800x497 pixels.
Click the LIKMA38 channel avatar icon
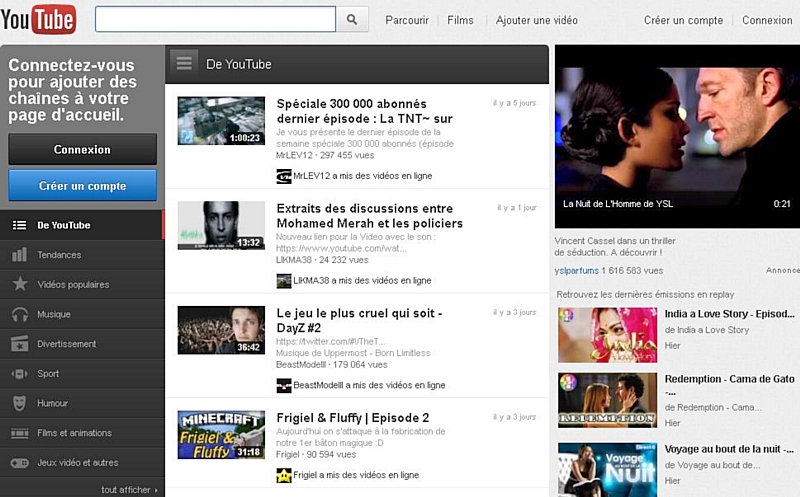pyautogui.click(x=284, y=281)
